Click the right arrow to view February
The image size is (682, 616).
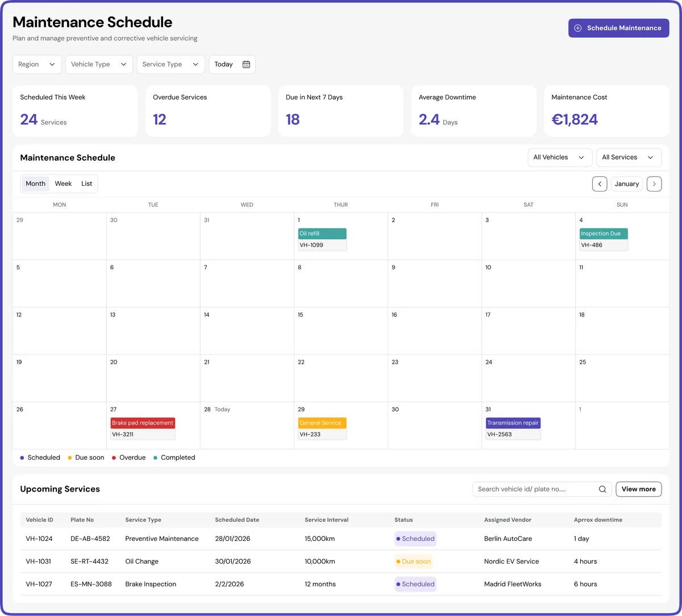click(x=654, y=184)
